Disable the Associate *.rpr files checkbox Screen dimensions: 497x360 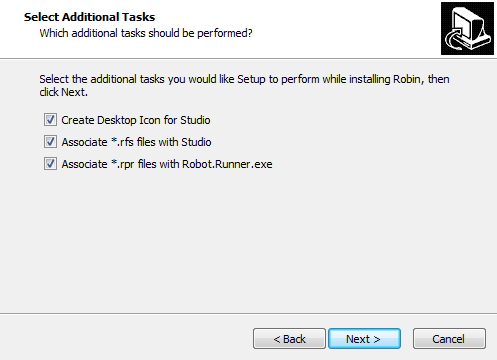(x=50, y=164)
